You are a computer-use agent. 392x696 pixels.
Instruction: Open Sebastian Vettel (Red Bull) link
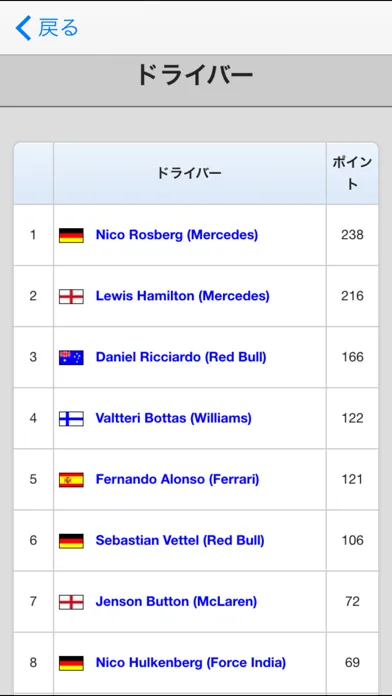tap(180, 540)
